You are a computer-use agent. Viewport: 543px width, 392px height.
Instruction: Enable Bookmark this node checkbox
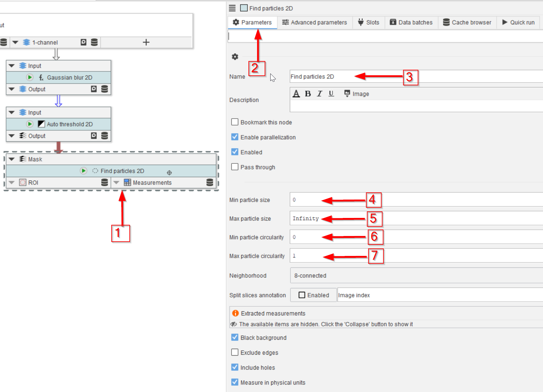[x=235, y=122]
